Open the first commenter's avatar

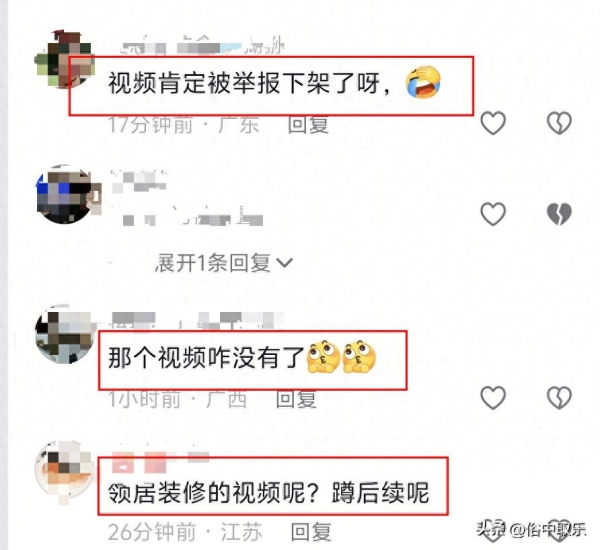tap(65, 59)
